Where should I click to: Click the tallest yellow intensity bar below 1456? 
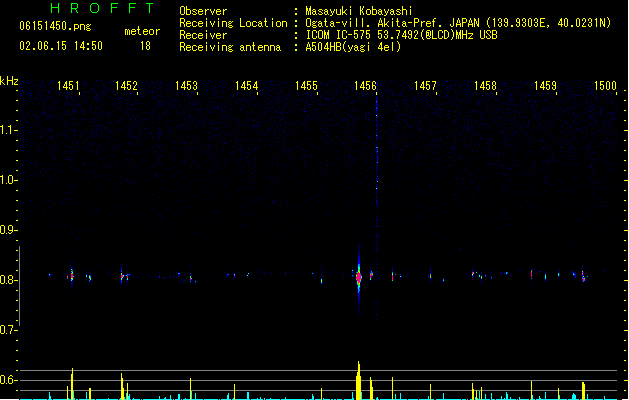pyautogui.click(x=359, y=380)
